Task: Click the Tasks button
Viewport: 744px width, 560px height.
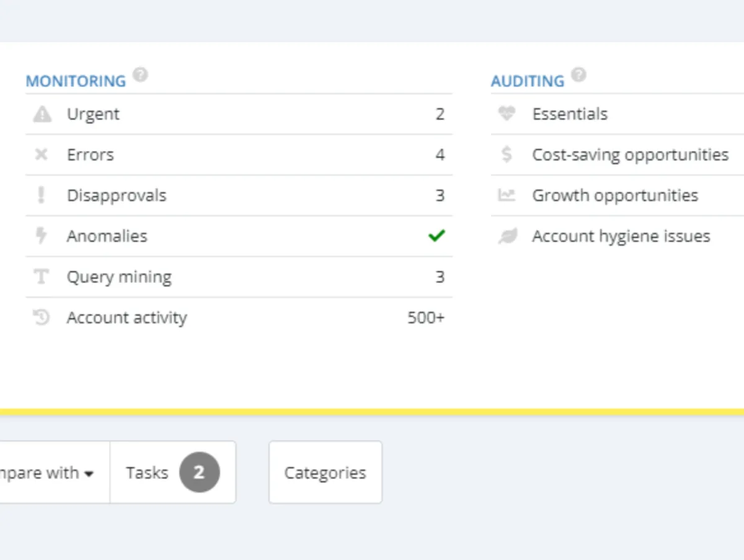Action: click(x=173, y=473)
